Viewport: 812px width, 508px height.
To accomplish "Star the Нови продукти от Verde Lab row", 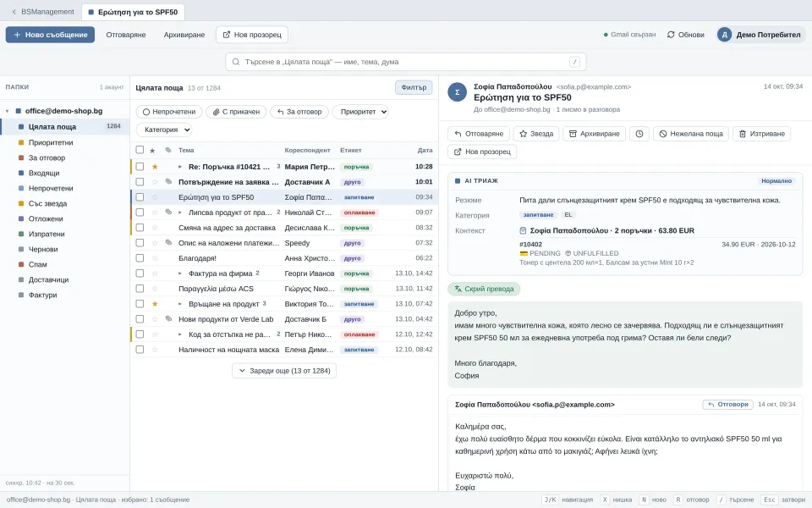I will 155,319.
